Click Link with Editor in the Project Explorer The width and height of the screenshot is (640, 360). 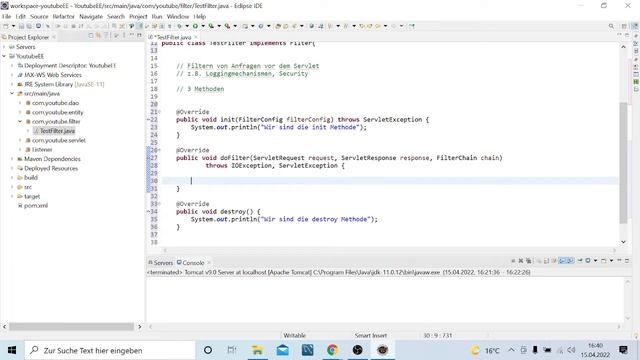tap(98, 36)
